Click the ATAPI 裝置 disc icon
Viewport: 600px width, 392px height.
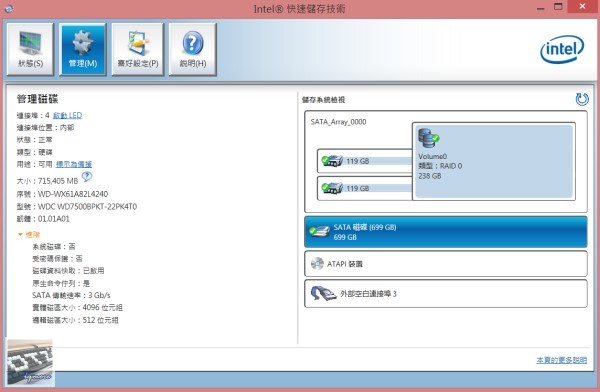point(317,263)
